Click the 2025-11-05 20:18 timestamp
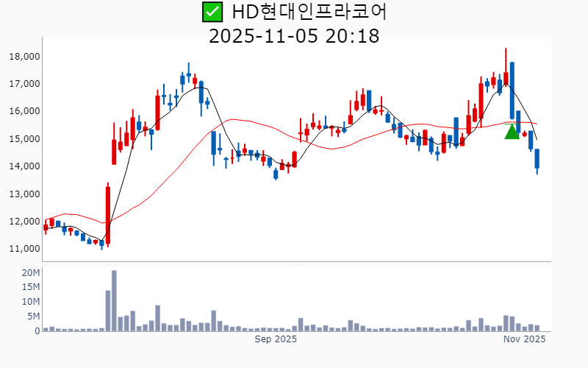 (294, 35)
